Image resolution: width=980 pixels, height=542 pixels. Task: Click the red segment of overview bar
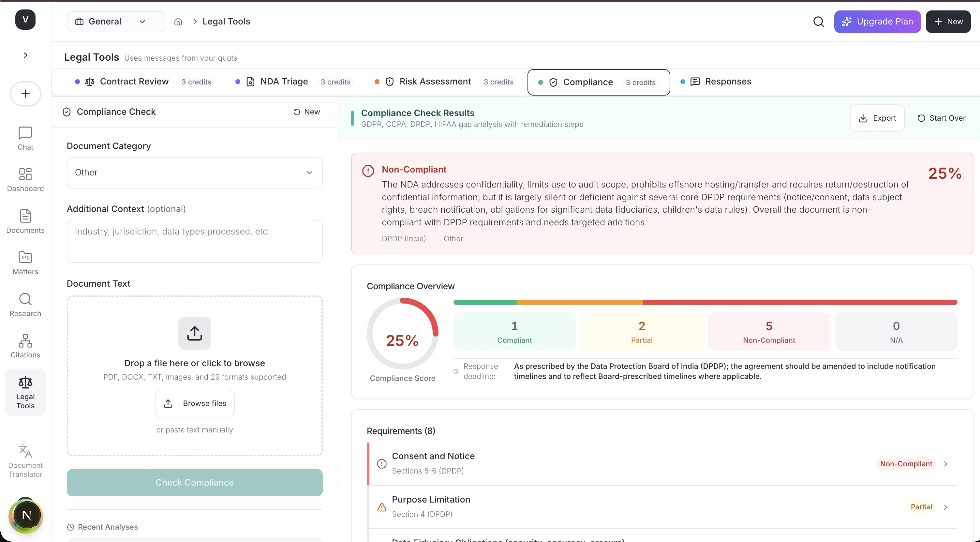click(800, 302)
